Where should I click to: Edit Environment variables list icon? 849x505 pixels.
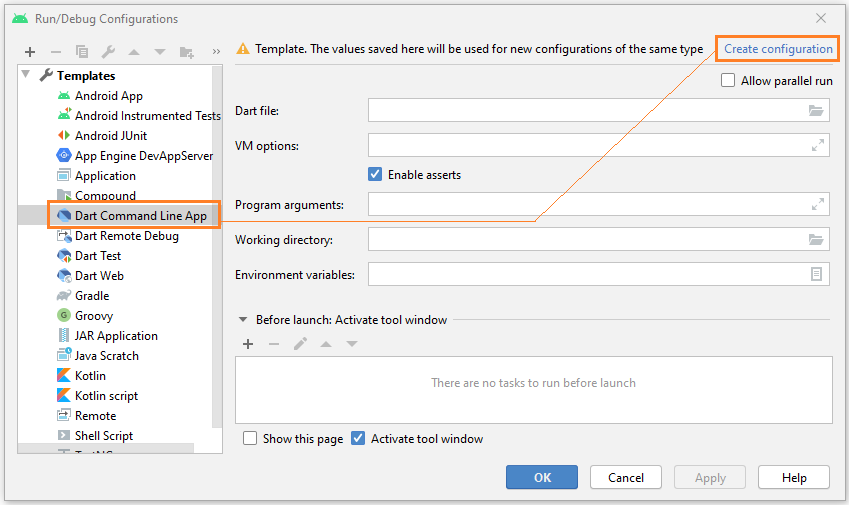point(816,274)
